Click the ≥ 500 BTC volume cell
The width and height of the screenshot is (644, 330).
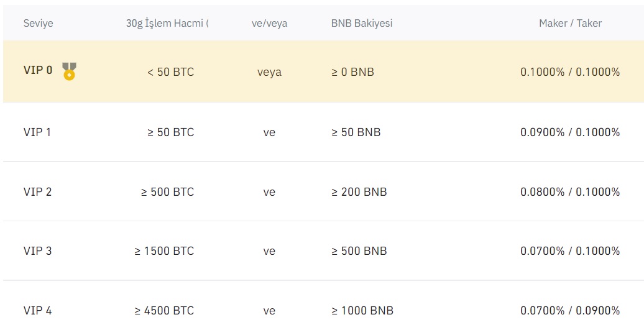(167, 191)
